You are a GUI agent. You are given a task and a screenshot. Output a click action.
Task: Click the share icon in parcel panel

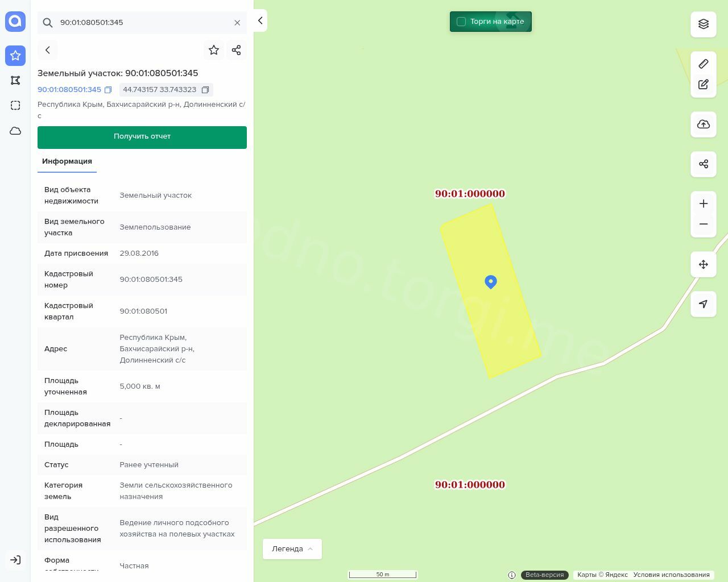click(237, 50)
